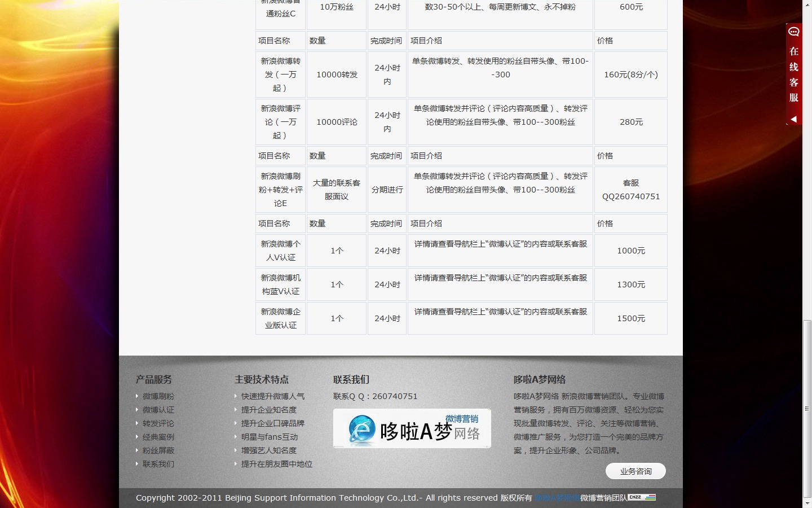Click the 提升在朋友圈中地位 item

coord(277,464)
